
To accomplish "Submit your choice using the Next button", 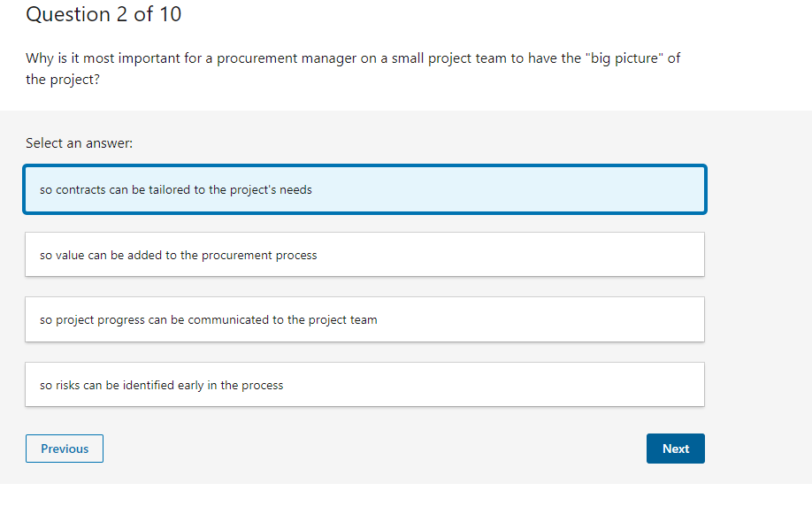I will (x=675, y=449).
